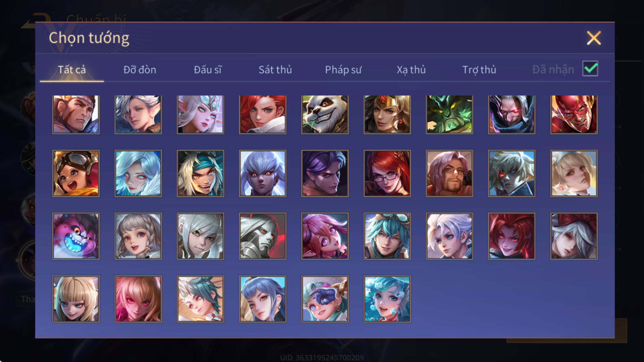644x362 pixels.
Task: Switch to the Đỡ đòn tab
Action: [140, 70]
